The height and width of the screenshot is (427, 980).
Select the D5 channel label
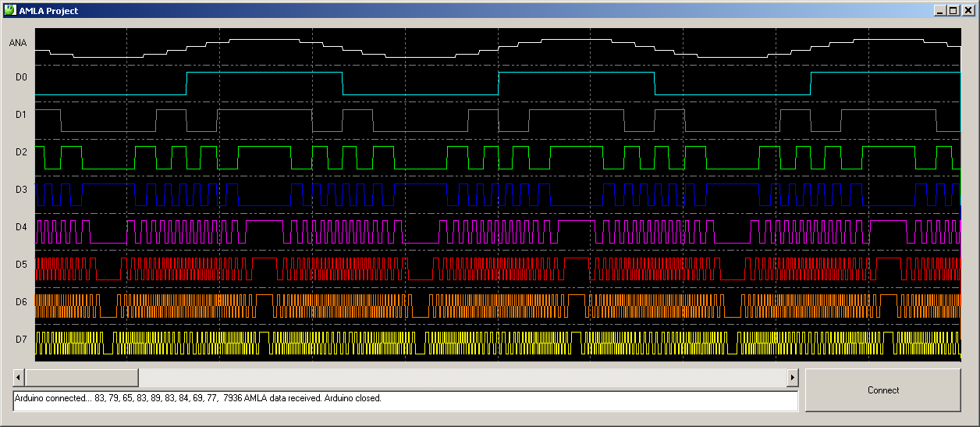(x=21, y=265)
